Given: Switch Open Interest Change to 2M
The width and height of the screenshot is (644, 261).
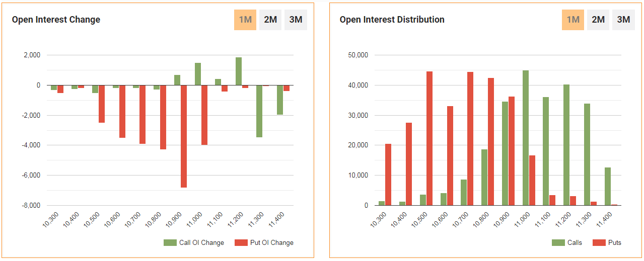Looking at the screenshot, I should (270, 20).
